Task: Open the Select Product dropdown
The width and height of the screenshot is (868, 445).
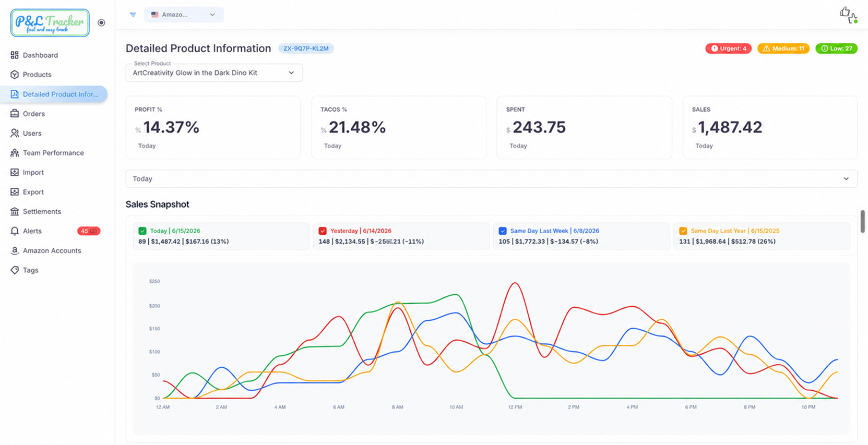Action: point(214,73)
